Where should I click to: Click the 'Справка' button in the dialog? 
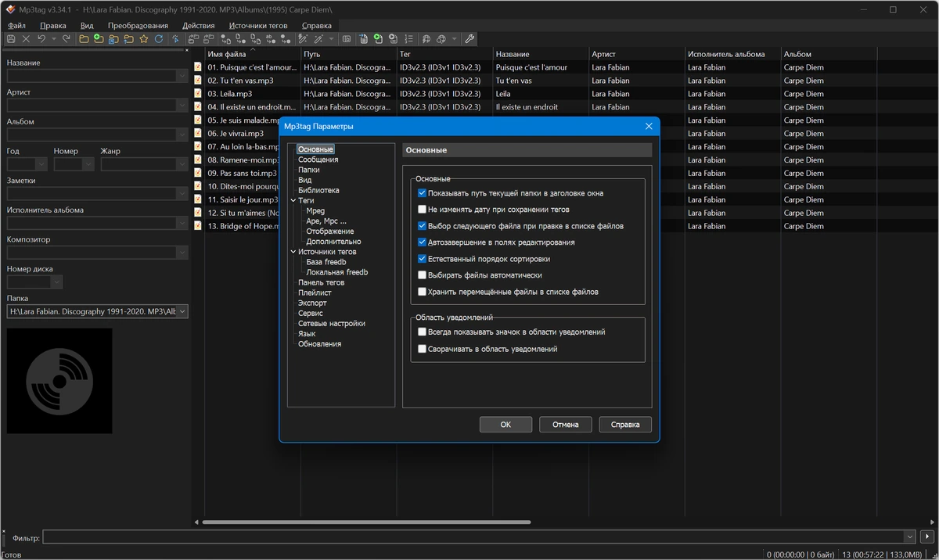(x=625, y=425)
